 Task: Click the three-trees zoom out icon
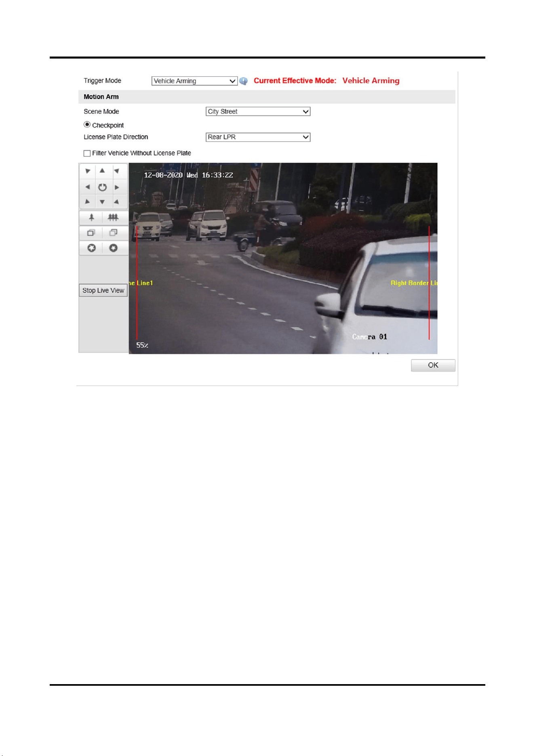[x=113, y=218]
